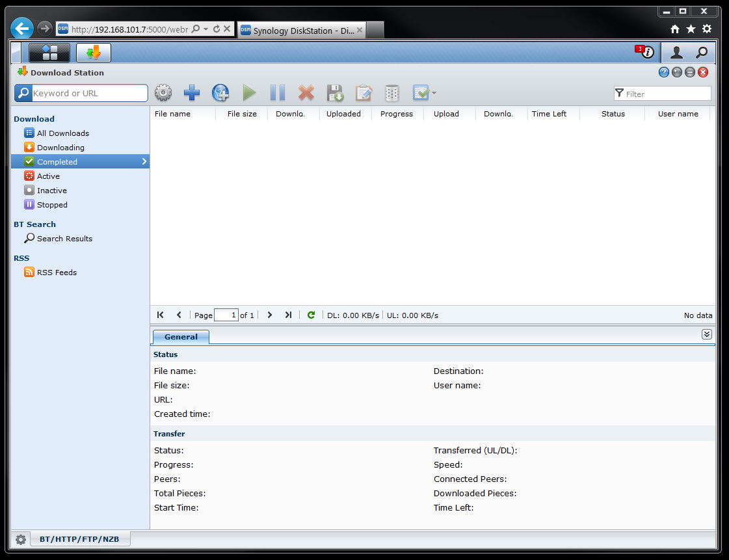Image resolution: width=729 pixels, height=560 pixels.
Task: Sort by User name column
Action: coord(678,114)
